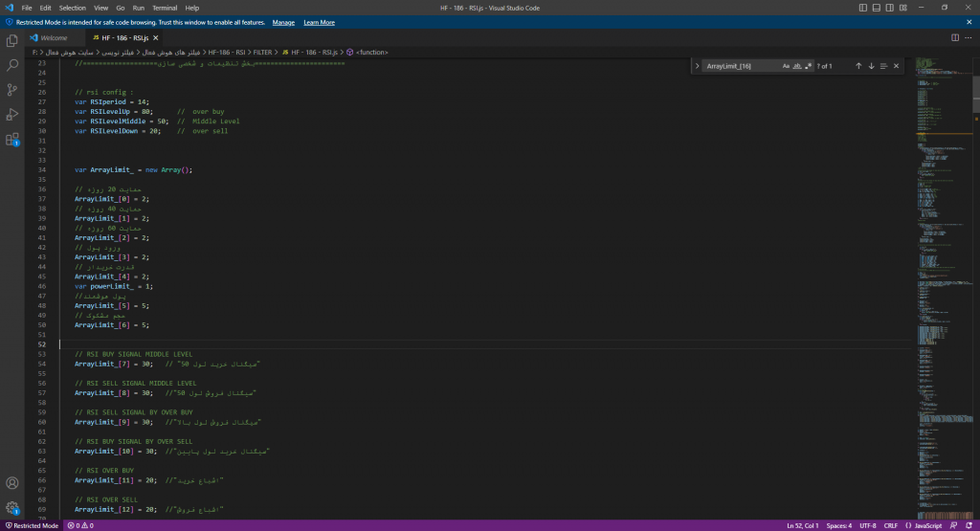Click the Accounts icon in activity bar
Screen dimensions: 980x531
[12, 483]
